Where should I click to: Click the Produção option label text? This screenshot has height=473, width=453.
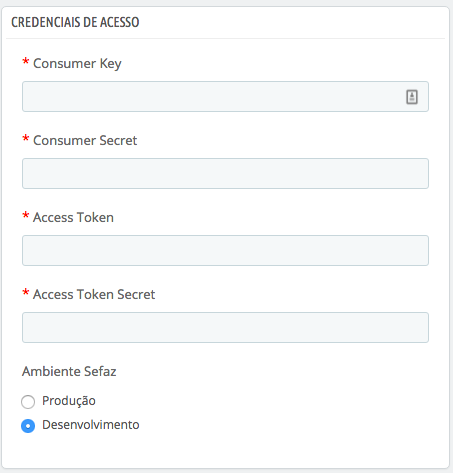point(69,401)
